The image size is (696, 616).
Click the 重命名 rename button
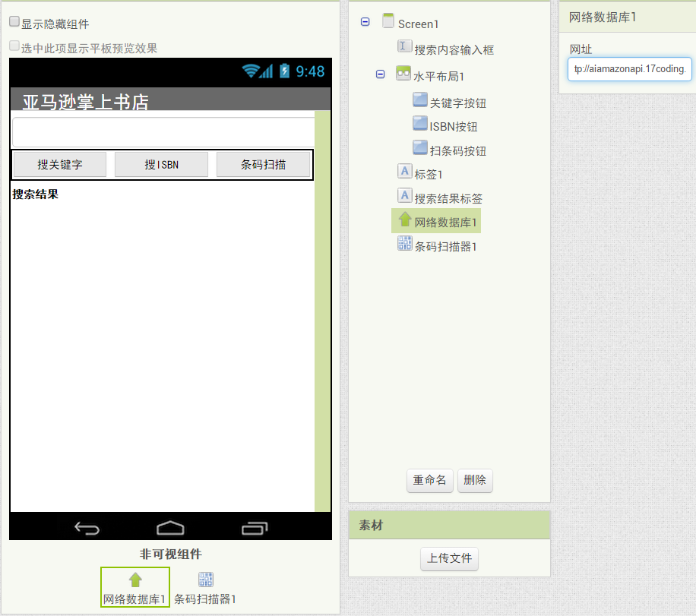tap(430, 480)
